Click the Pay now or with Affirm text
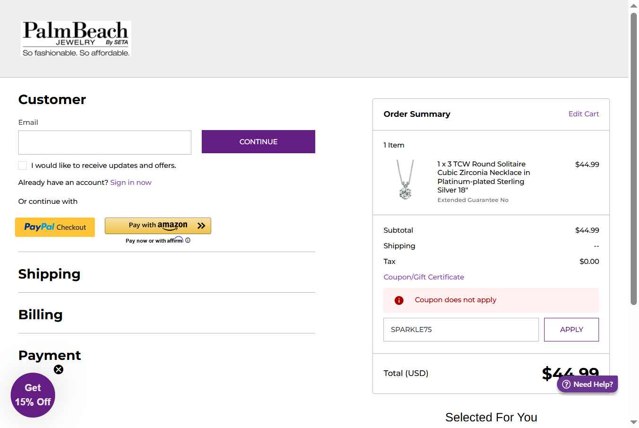Image resolution: width=639 pixels, height=428 pixels. click(154, 240)
